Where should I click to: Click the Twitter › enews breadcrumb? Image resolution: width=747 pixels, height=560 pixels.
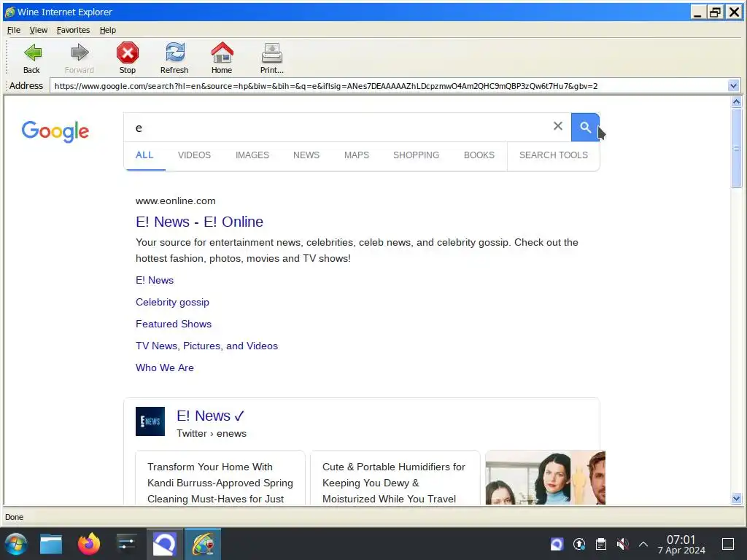(x=212, y=434)
